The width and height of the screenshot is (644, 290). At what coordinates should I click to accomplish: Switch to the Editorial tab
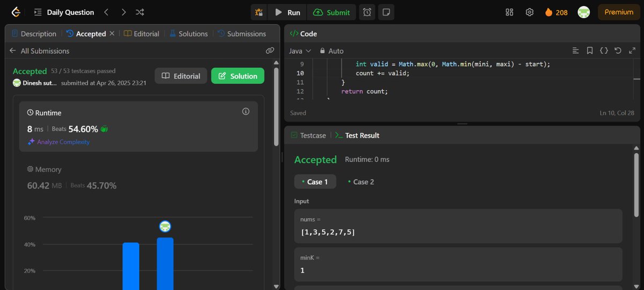(x=142, y=33)
